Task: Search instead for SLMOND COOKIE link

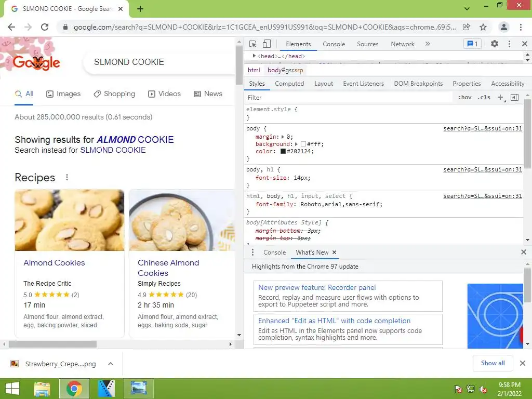Action: pyautogui.click(x=113, y=150)
